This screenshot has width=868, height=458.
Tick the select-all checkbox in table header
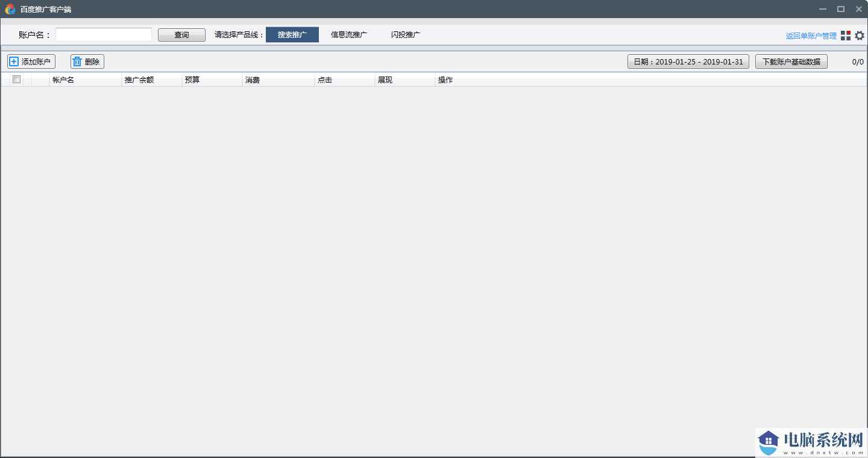pos(17,80)
